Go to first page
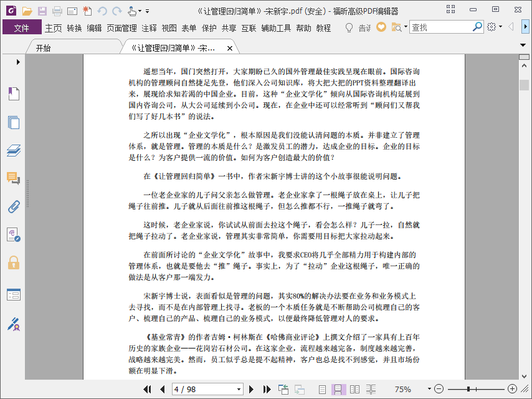 [147, 389]
